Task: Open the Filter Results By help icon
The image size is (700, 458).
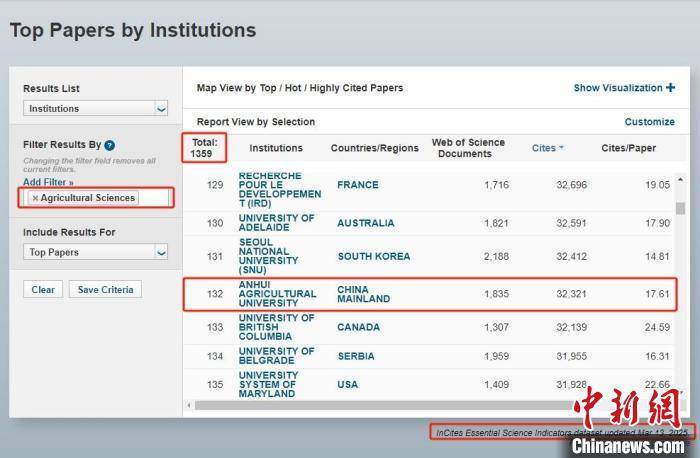Action: pos(109,145)
